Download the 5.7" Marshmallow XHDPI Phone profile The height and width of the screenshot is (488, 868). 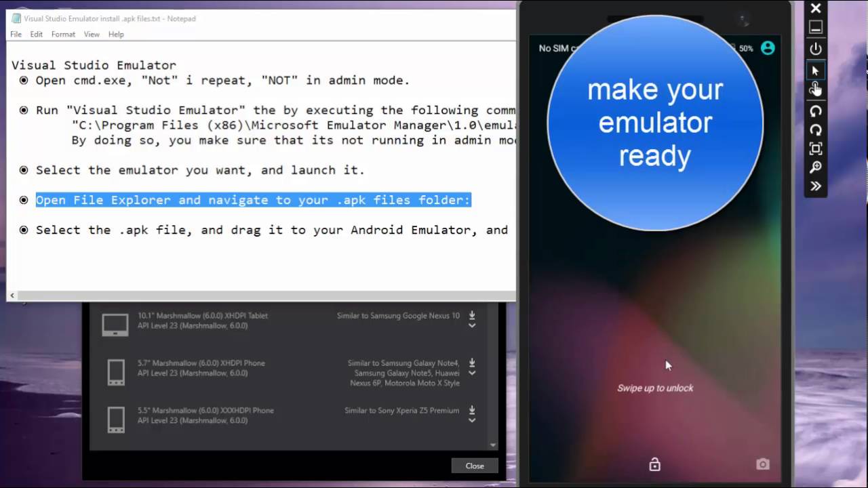472,363
